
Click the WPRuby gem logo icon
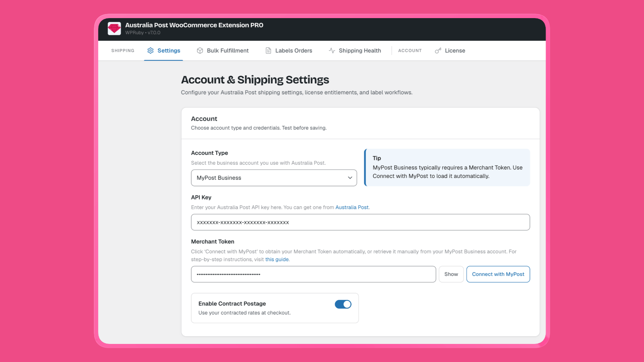[x=114, y=28]
